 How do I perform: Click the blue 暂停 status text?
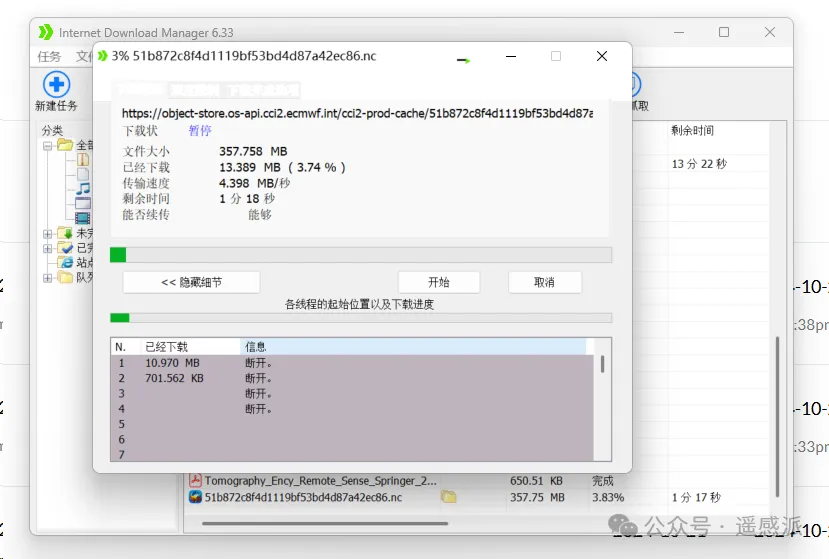click(x=200, y=131)
